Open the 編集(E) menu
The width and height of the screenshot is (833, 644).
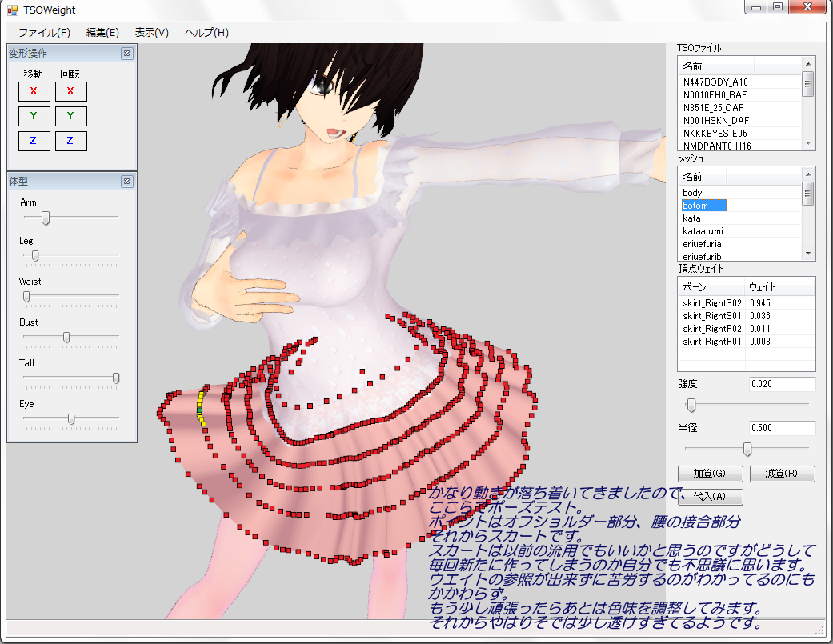click(102, 33)
